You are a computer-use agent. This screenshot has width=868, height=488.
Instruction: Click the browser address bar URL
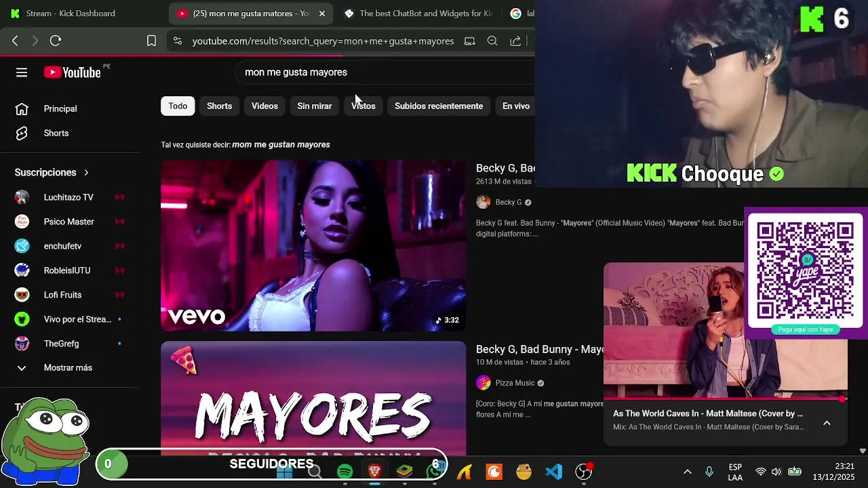click(323, 41)
